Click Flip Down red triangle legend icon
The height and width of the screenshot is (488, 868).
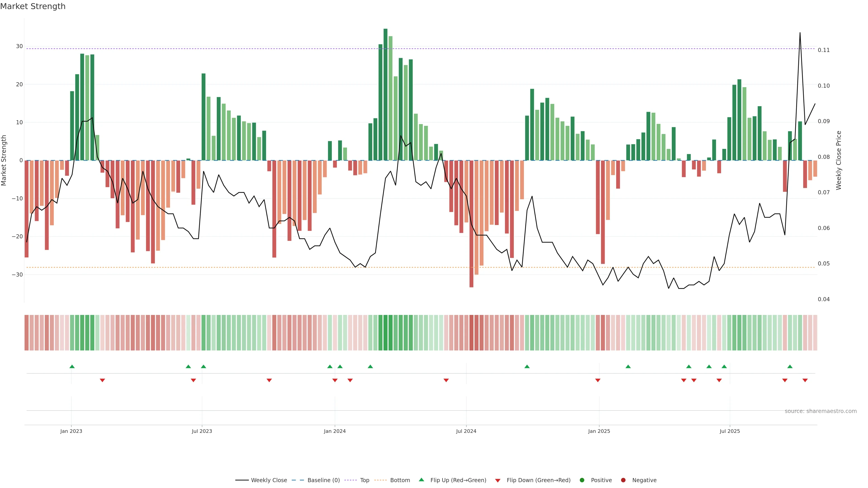[498, 480]
